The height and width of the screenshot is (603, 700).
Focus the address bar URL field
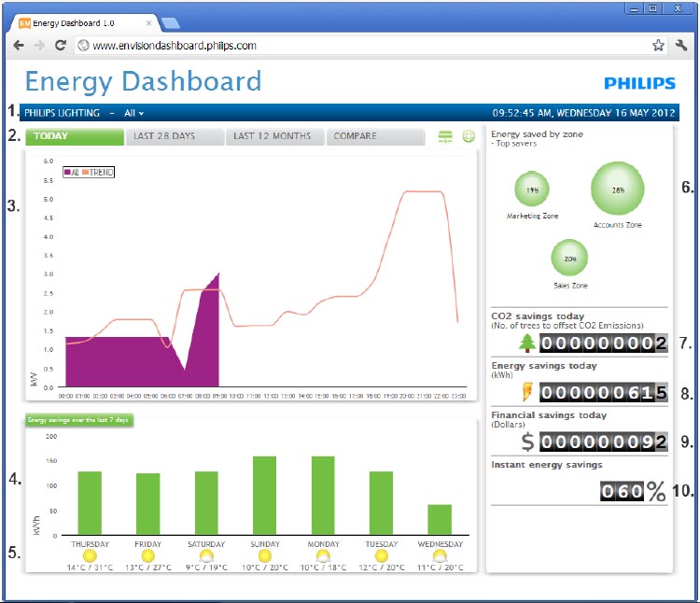[371, 46]
